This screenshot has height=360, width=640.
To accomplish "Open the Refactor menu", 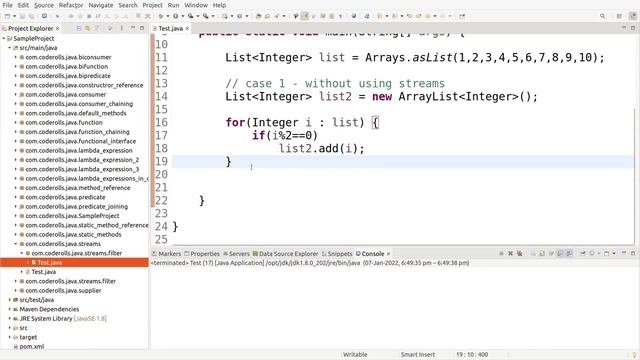I will point(71,5).
